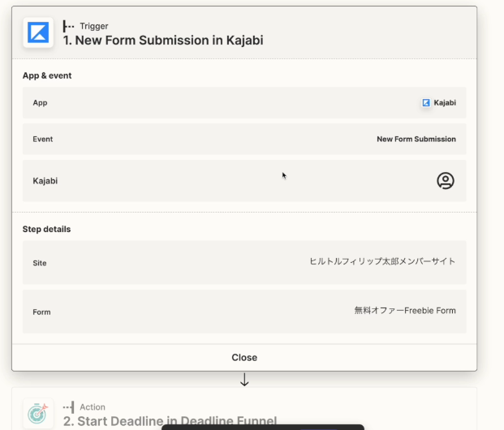Click the 'Form' field label

click(x=41, y=312)
